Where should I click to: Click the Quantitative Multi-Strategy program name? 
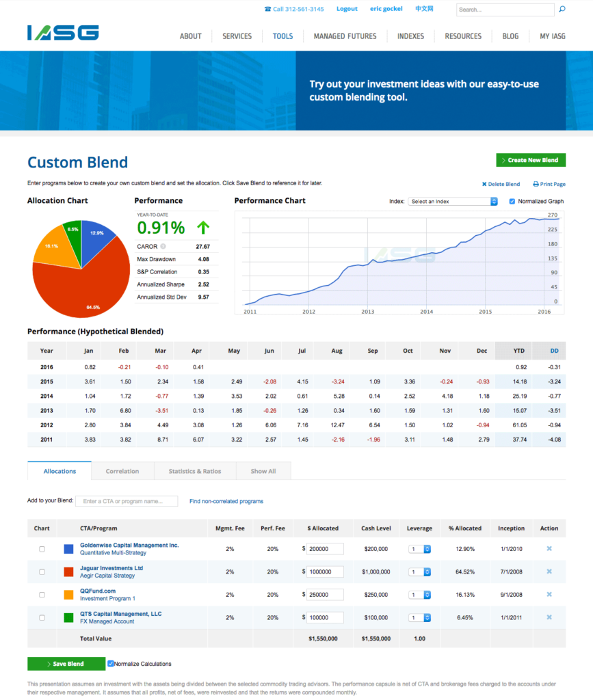[113, 552]
